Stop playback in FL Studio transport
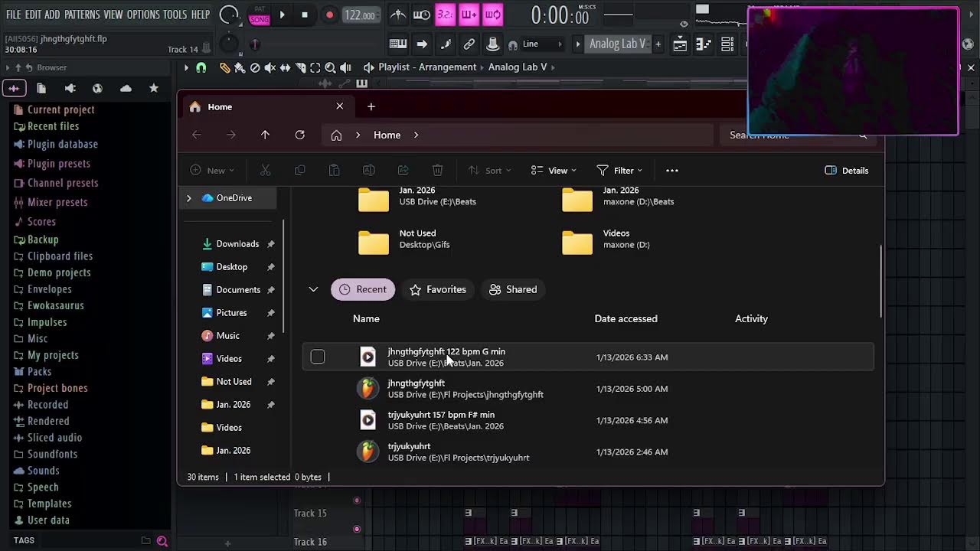This screenshot has width=980, height=551. pyautogui.click(x=305, y=15)
